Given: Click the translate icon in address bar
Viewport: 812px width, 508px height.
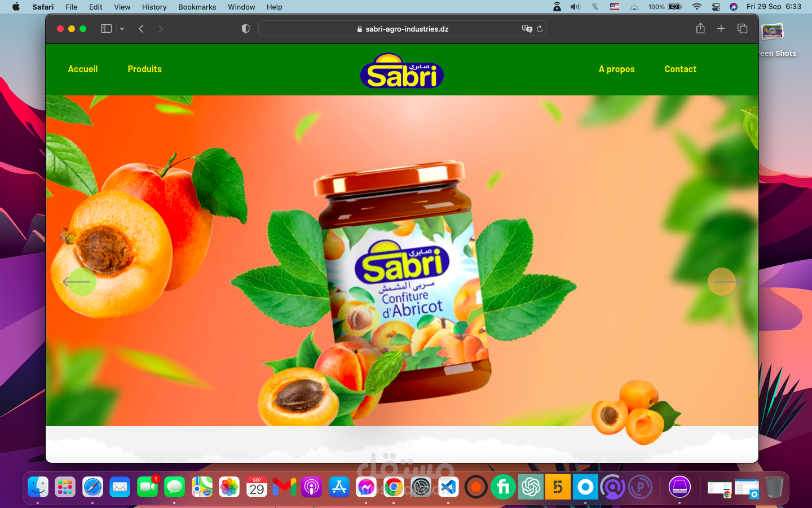Looking at the screenshot, I should [x=527, y=29].
